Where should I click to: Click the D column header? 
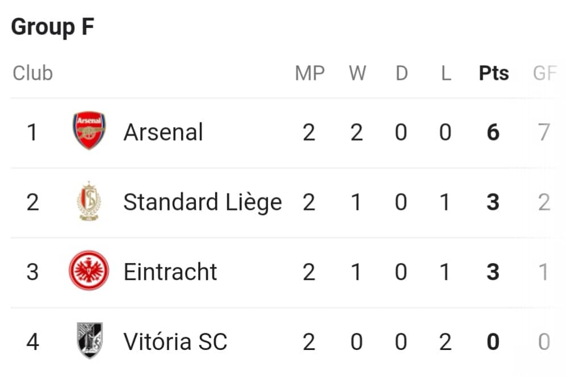[402, 73]
